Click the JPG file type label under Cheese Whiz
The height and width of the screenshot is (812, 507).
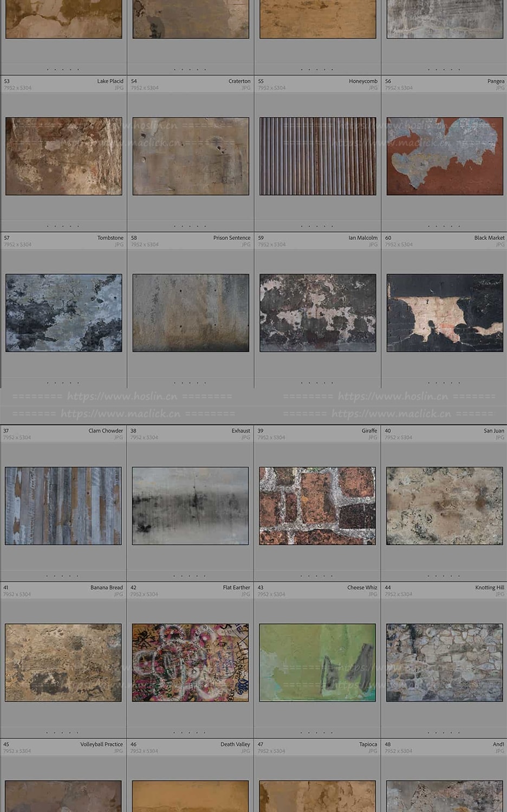pyautogui.click(x=373, y=594)
